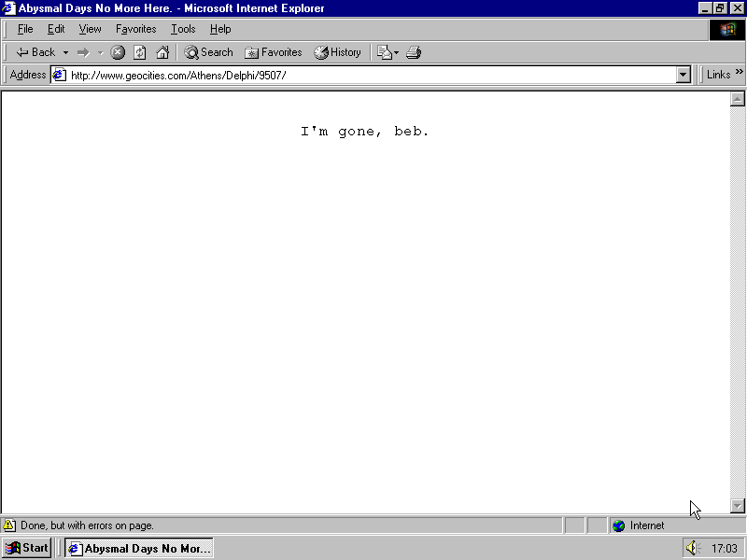Open the View menu
Viewport: 747px width, 560px height.
pyautogui.click(x=90, y=29)
